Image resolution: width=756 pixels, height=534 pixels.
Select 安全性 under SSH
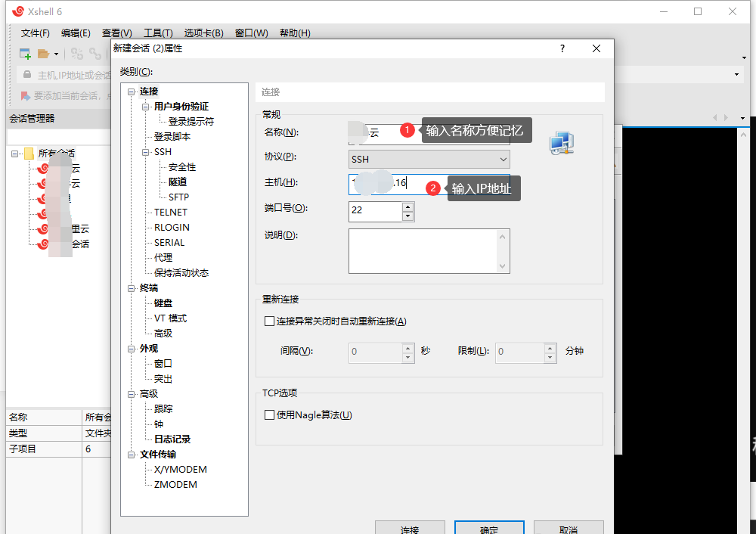click(x=181, y=167)
